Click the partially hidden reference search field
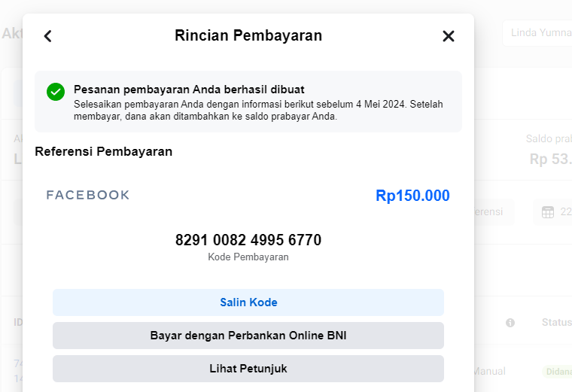The image size is (572, 392). coord(494,212)
